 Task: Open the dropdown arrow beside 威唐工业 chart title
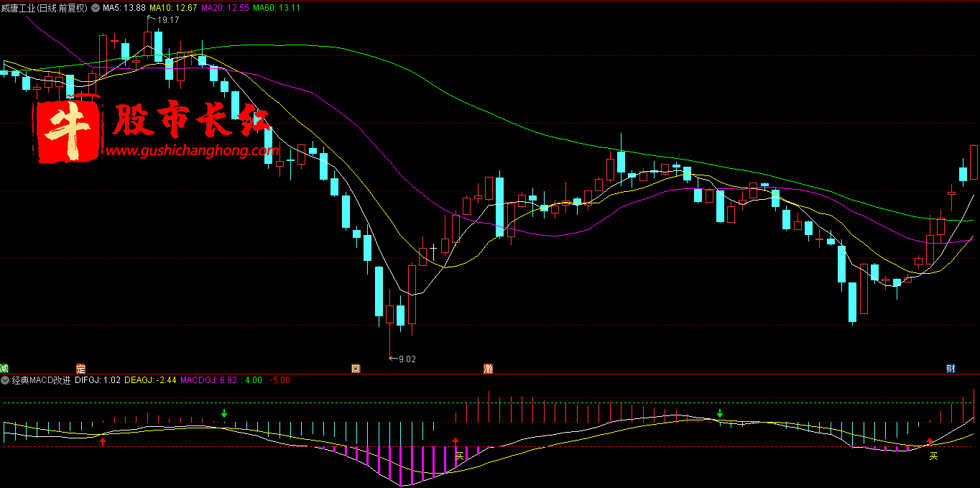(x=95, y=7)
